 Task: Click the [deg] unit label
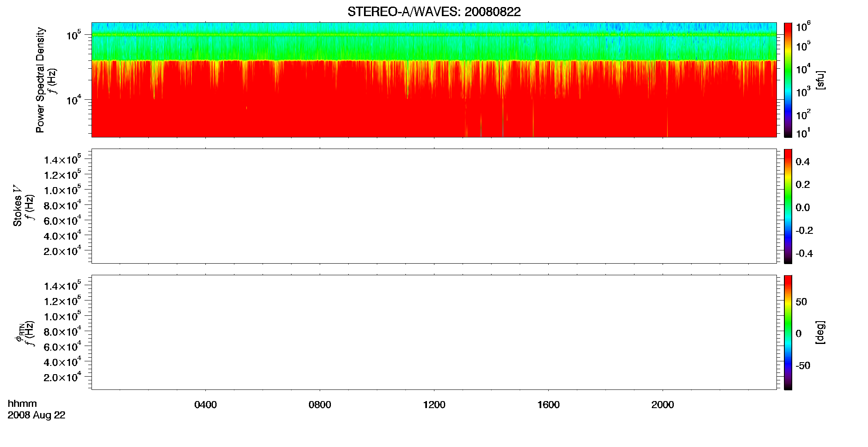(820, 332)
